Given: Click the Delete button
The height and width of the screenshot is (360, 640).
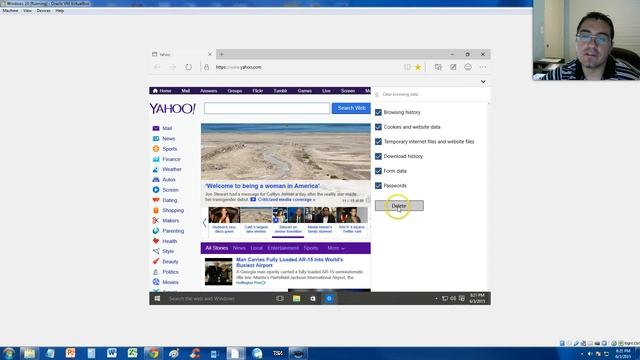Looking at the screenshot, I should 399,206.
